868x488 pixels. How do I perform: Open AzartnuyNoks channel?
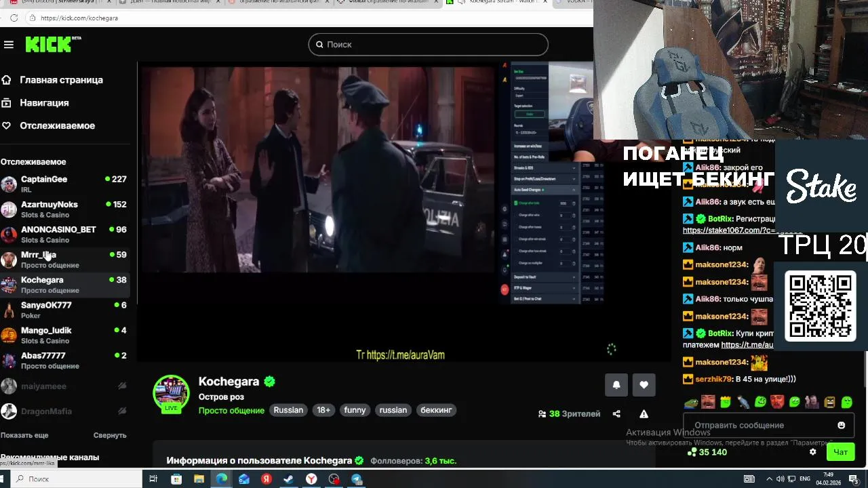coord(65,209)
